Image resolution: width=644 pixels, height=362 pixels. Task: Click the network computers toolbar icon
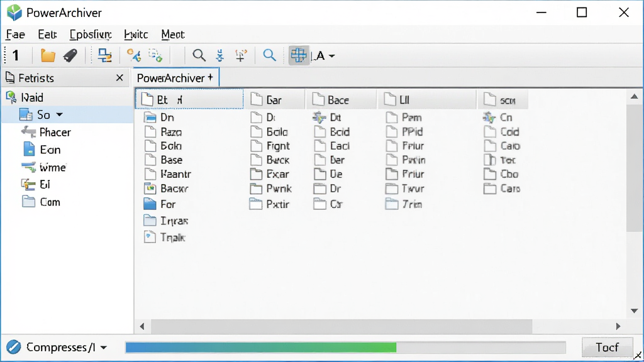point(104,55)
